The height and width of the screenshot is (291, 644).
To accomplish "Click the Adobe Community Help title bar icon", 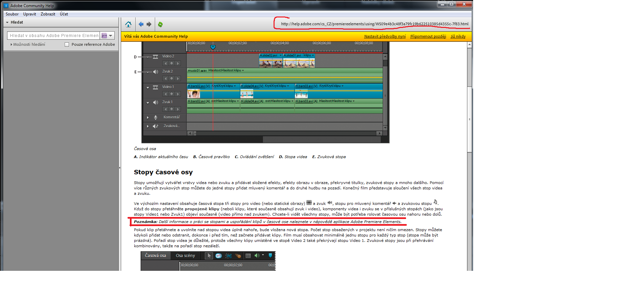I will coord(6,5).
